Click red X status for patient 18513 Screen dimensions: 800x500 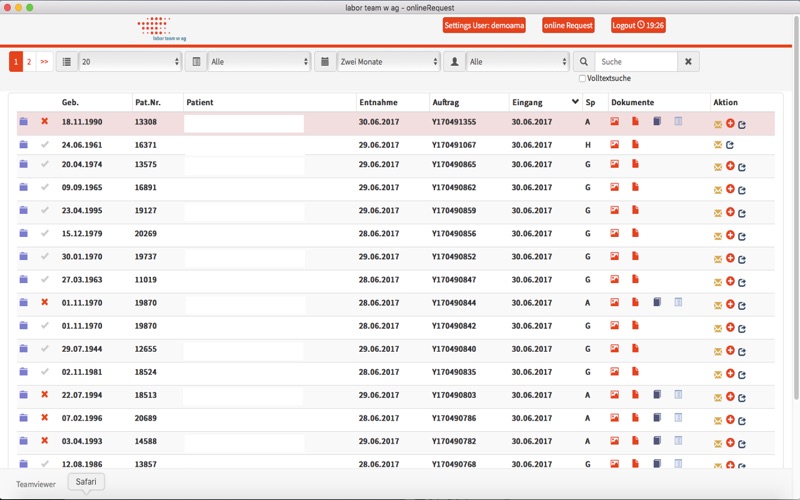click(44, 394)
